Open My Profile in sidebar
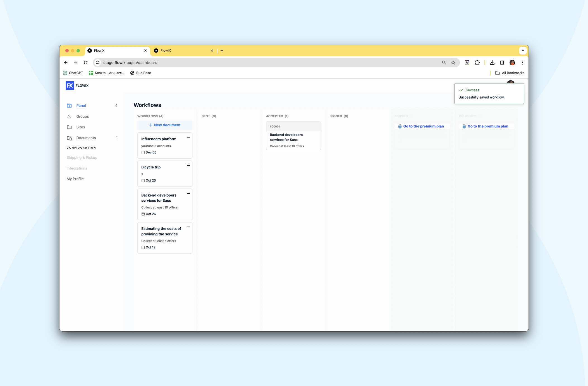 75,179
